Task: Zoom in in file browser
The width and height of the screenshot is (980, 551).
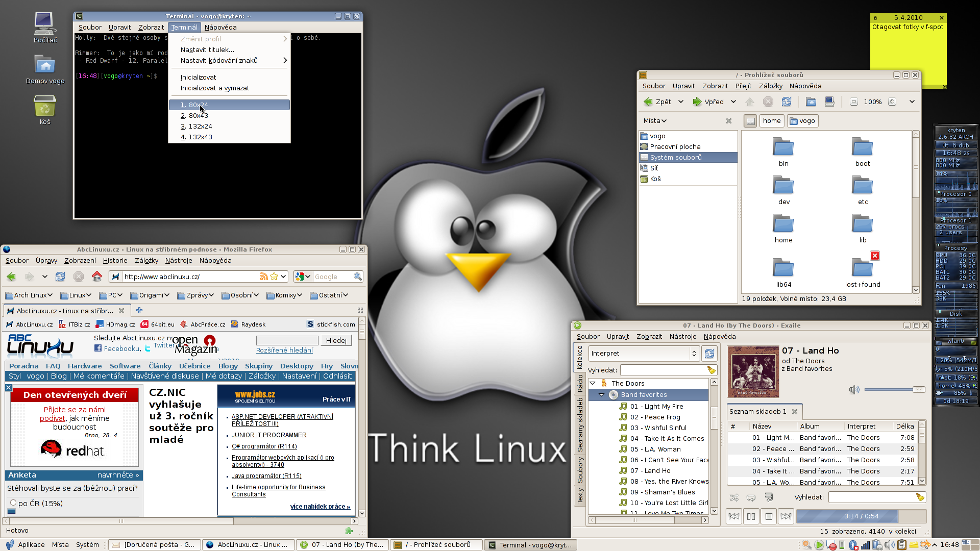Action: (x=892, y=102)
